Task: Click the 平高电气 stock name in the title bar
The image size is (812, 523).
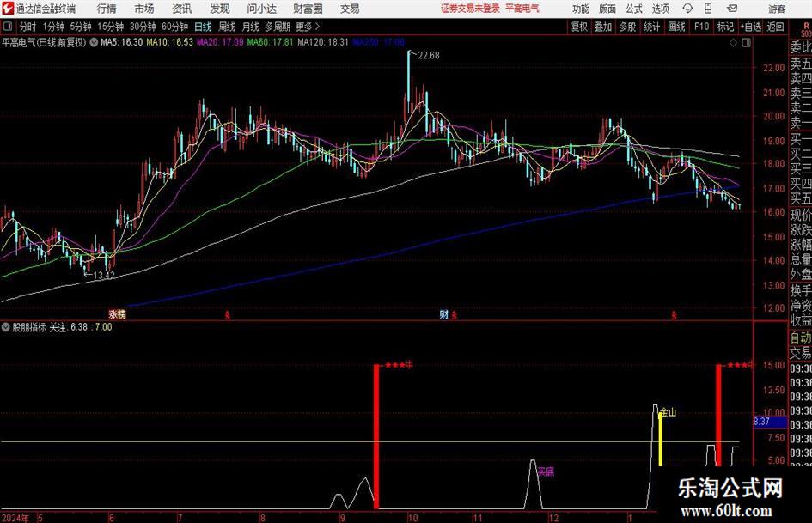Action: 522,9
